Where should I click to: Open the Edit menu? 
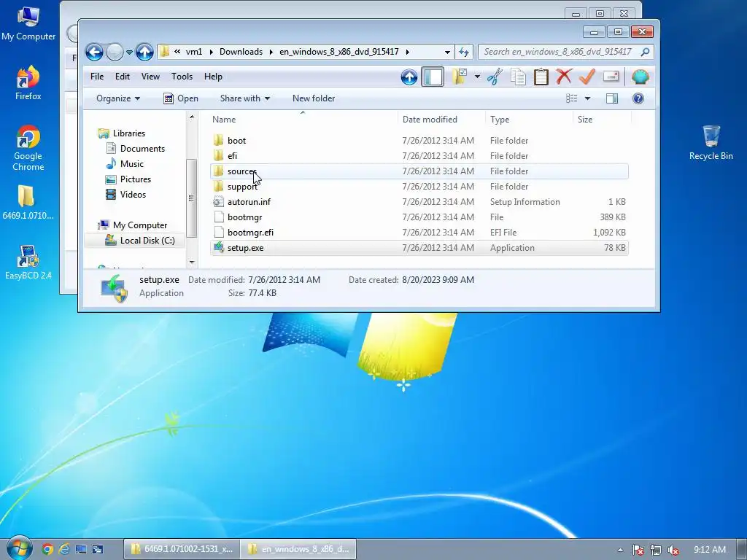(123, 77)
